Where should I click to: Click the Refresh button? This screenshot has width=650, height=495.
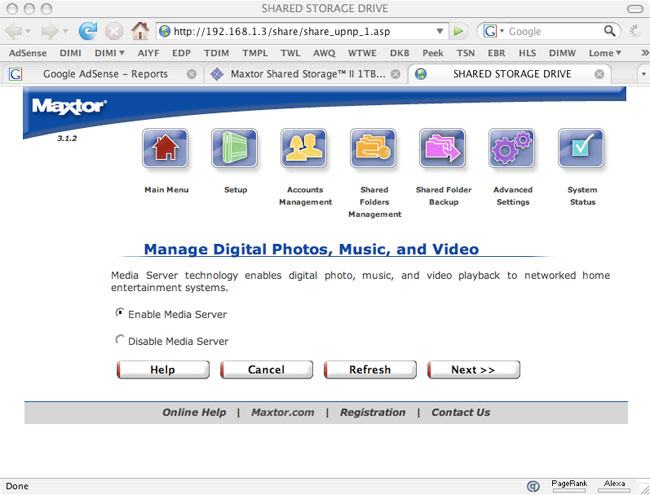pos(370,369)
